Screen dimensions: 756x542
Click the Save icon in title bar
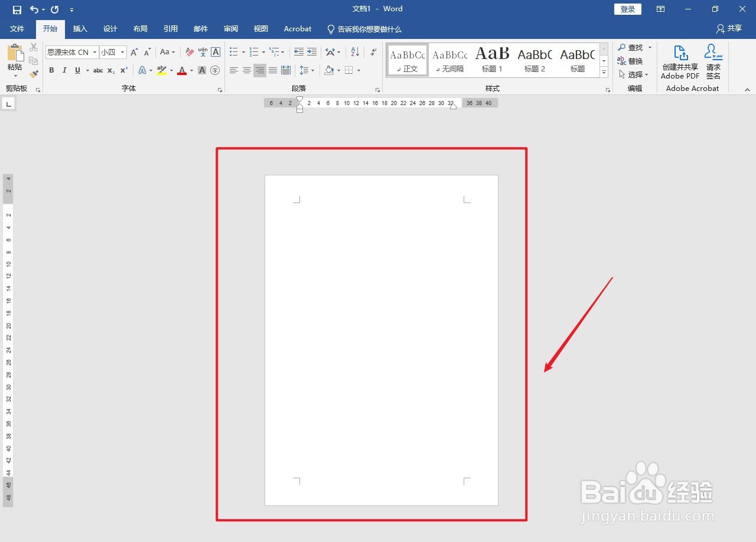(17, 9)
